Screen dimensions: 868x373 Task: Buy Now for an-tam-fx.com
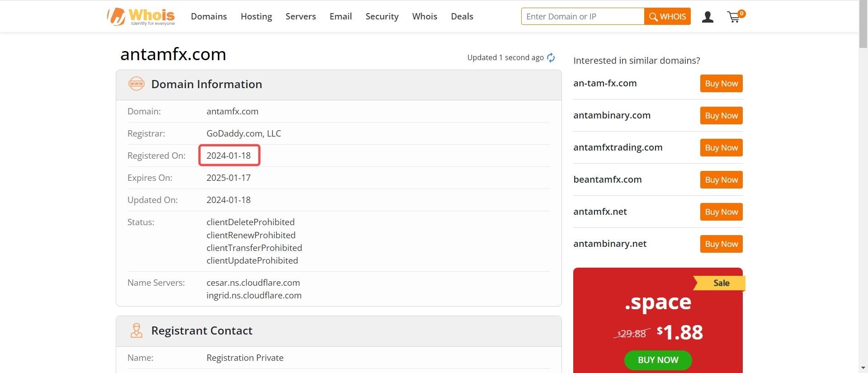[x=721, y=84]
